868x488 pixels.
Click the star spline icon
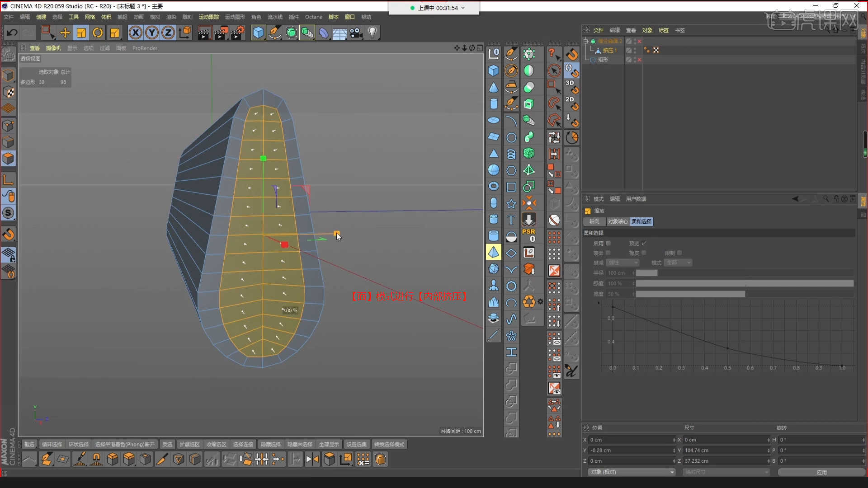(511, 203)
